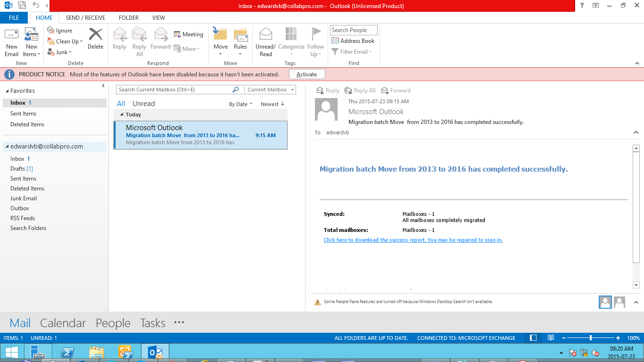Switch to Reading view in status bar
The height and width of the screenshot is (362, 644).
tap(551, 338)
